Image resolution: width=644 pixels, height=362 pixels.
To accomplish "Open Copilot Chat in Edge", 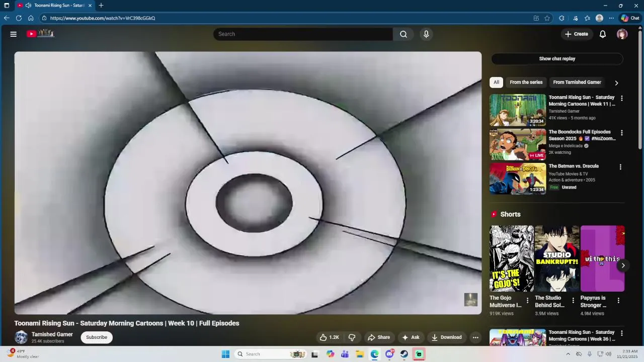I will click(x=630, y=18).
